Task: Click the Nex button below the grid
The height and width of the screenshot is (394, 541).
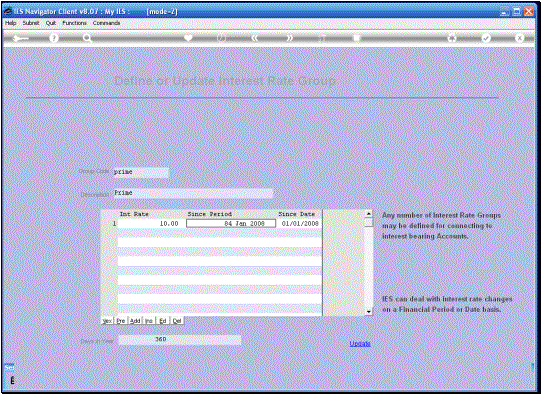Action: tap(107, 321)
